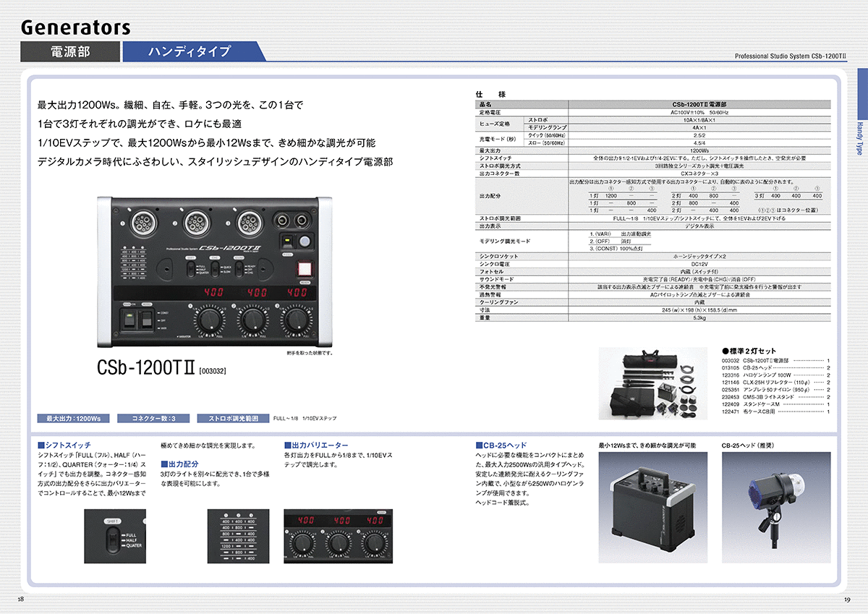Click the CB-25ヘッド section heading
868x614 pixels.
tap(501, 445)
